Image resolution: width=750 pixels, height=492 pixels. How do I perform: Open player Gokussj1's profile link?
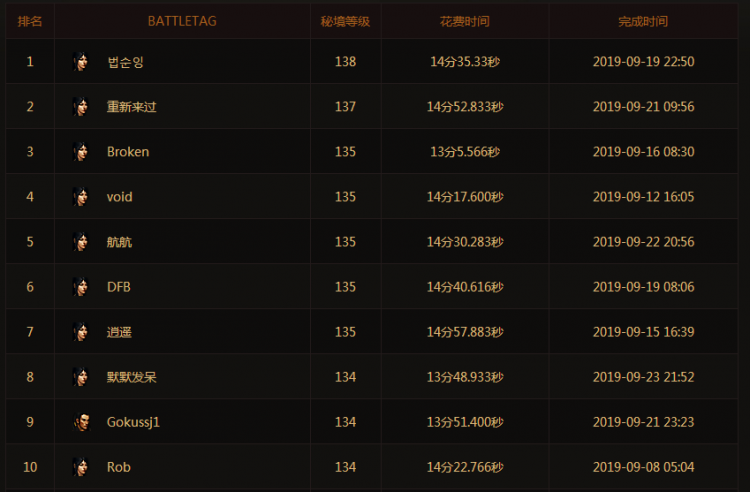[133, 422]
